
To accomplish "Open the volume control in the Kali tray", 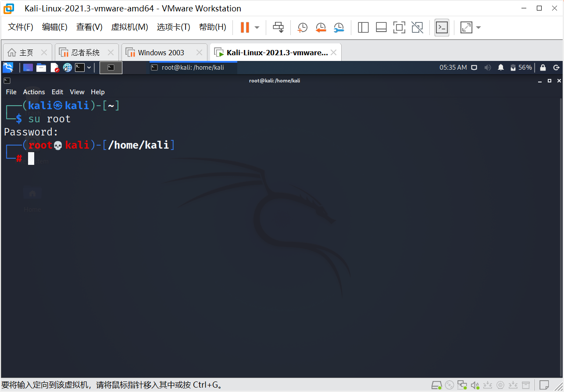I will pos(488,68).
